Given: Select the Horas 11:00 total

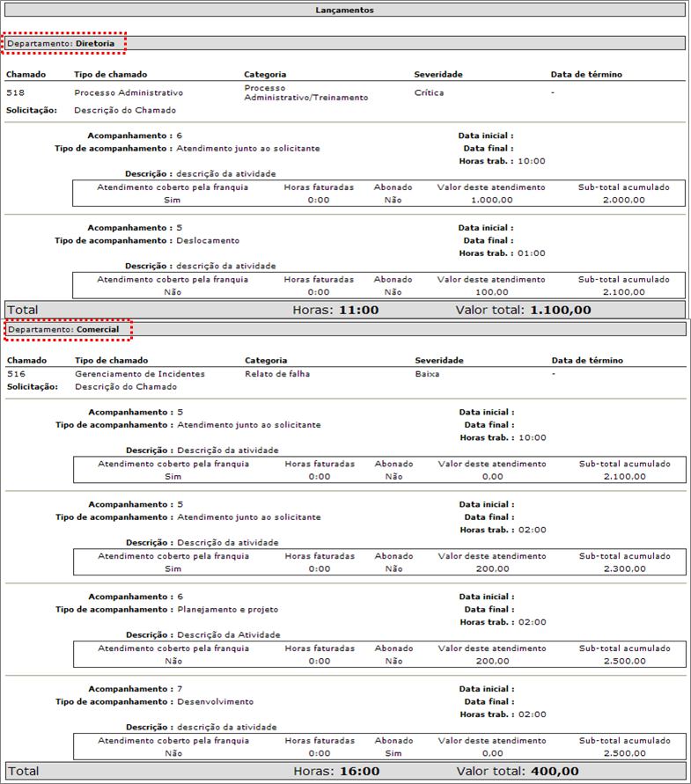Looking at the screenshot, I should coord(358,310).
